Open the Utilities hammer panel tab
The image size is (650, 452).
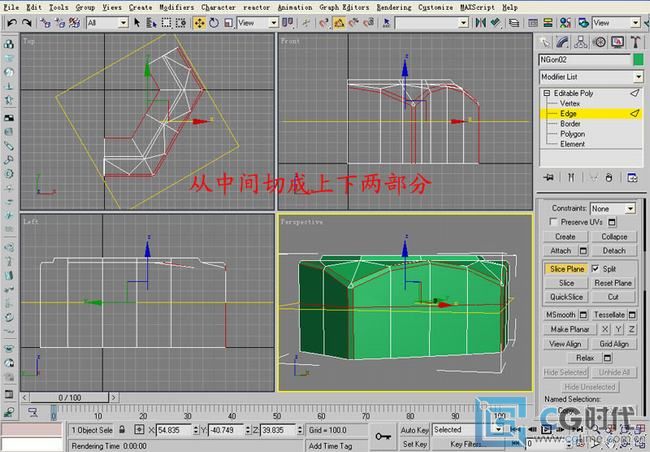[x=635, y=42]
